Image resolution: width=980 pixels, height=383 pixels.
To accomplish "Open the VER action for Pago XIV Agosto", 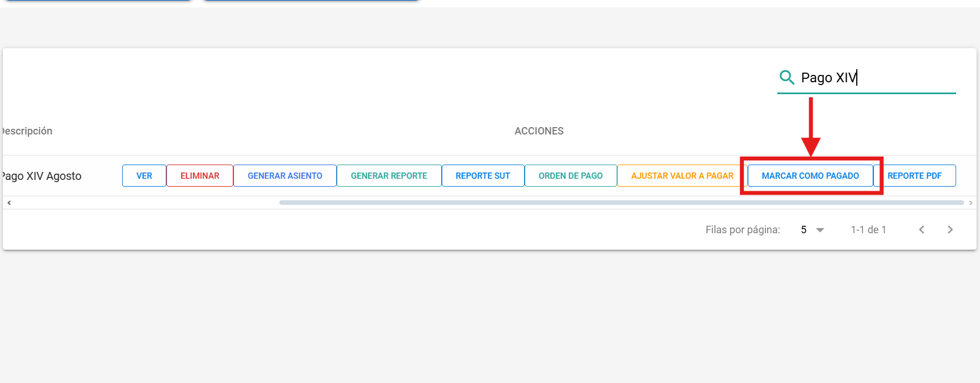I will coord(144,176).
